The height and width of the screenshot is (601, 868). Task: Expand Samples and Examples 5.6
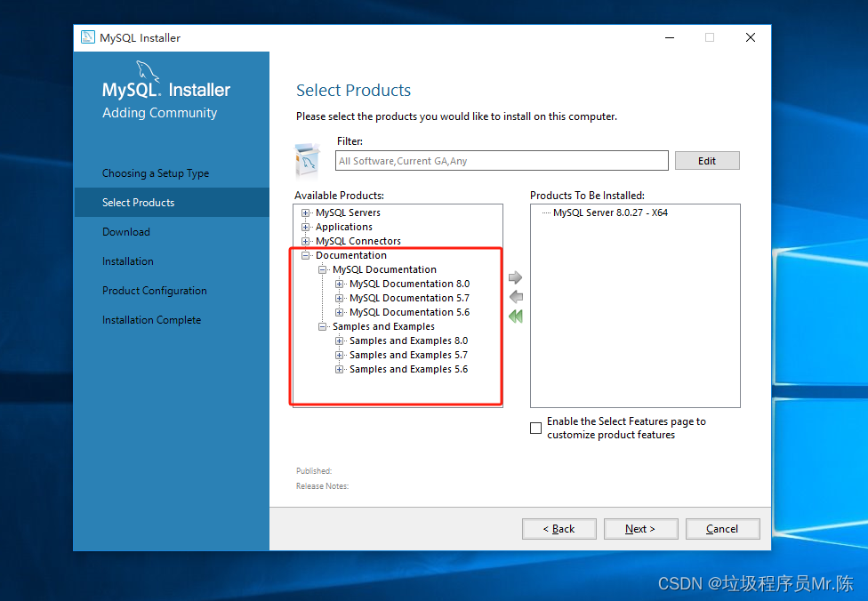(x=339, y=369)
